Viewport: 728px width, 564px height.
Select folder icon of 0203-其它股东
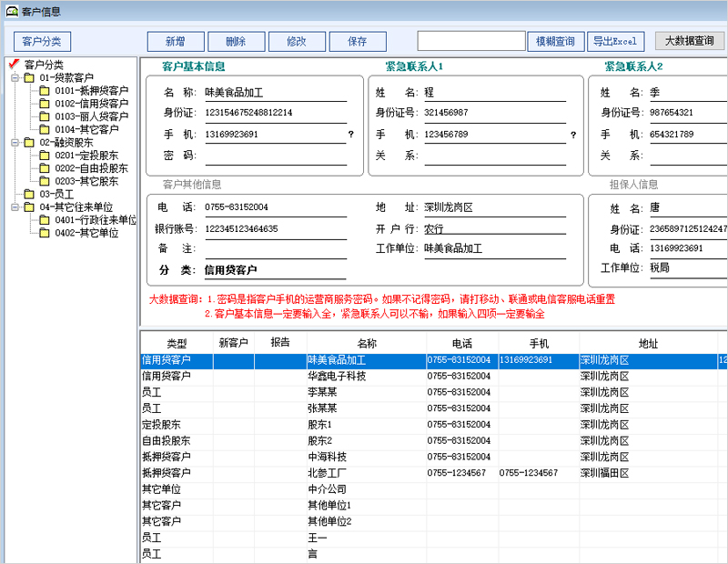pyautogui.click(x=45, y=181)
